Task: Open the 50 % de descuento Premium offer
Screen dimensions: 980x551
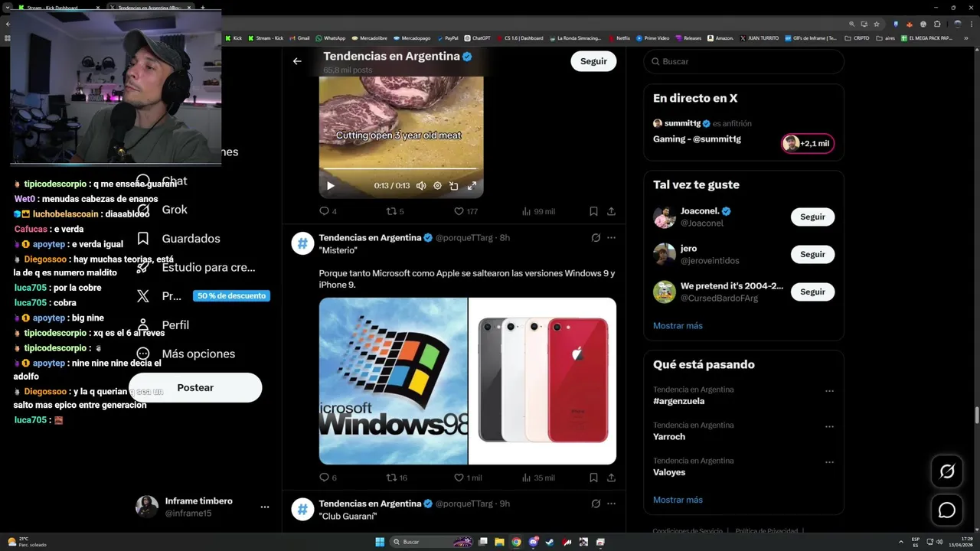Action: [231, 296]
